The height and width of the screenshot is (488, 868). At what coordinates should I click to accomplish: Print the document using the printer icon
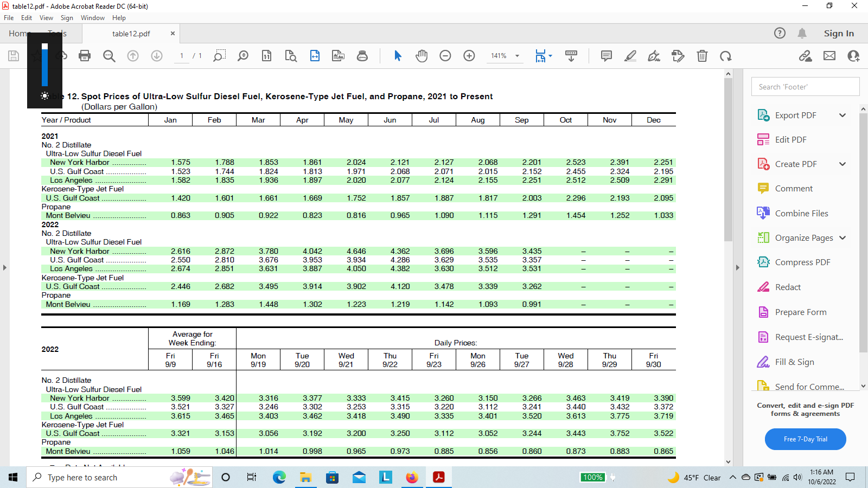(85, 56)
